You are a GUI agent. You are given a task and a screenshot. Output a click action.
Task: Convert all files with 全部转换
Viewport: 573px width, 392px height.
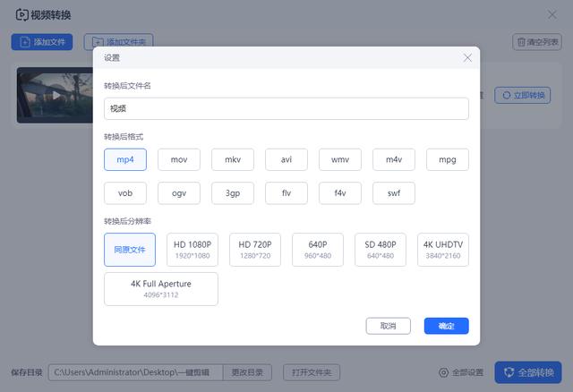tap(528, 372)
